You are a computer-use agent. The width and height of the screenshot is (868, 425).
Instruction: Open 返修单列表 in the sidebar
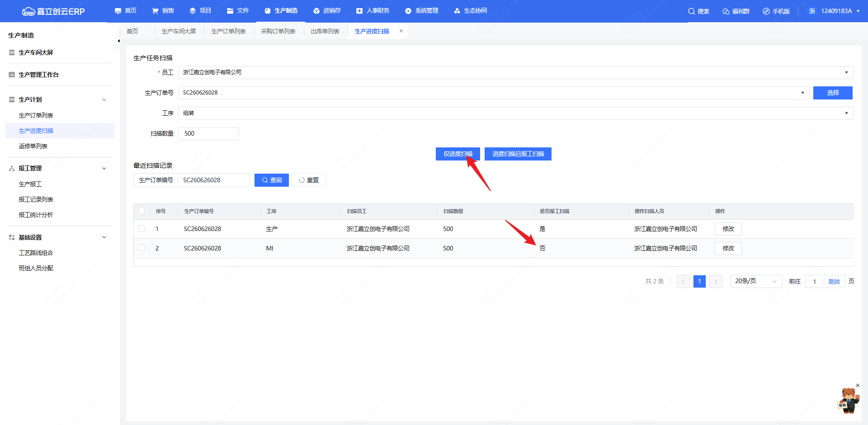point(33,146)
